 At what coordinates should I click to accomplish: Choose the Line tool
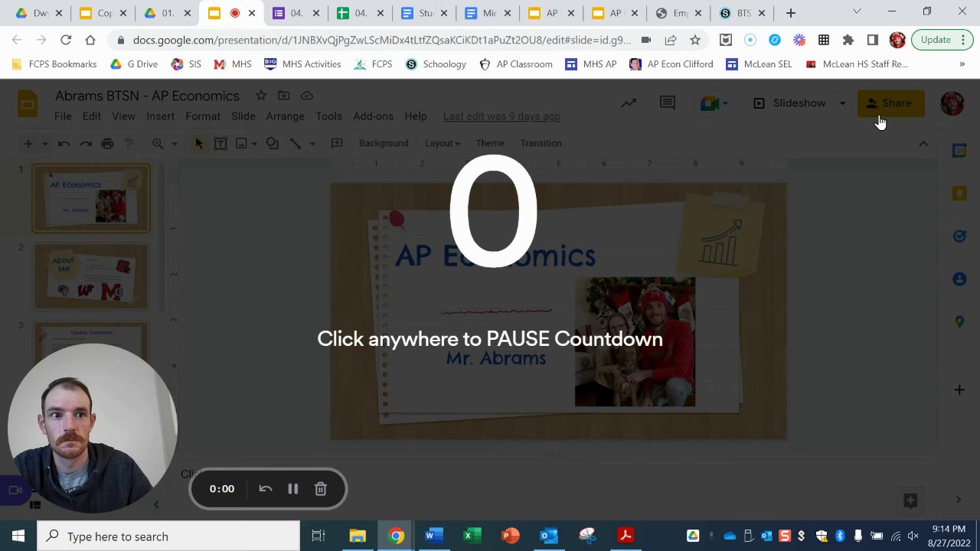tap(296, 143)
